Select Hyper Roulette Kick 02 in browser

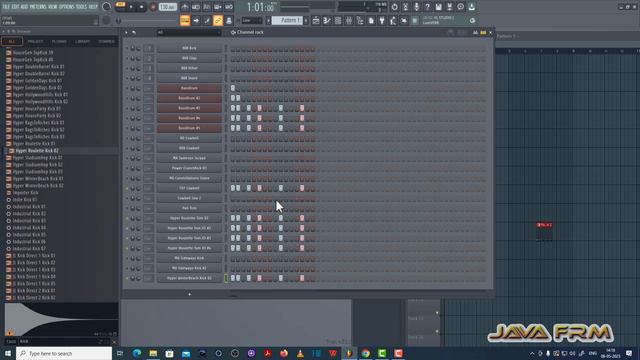click(x=37, y=151)
